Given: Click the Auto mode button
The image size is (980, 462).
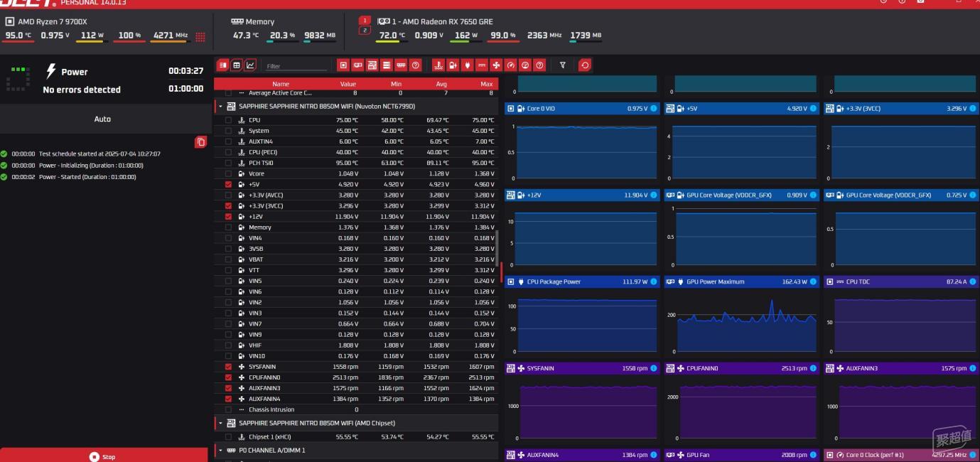Looking at the screenshot, I should [103, 119].
